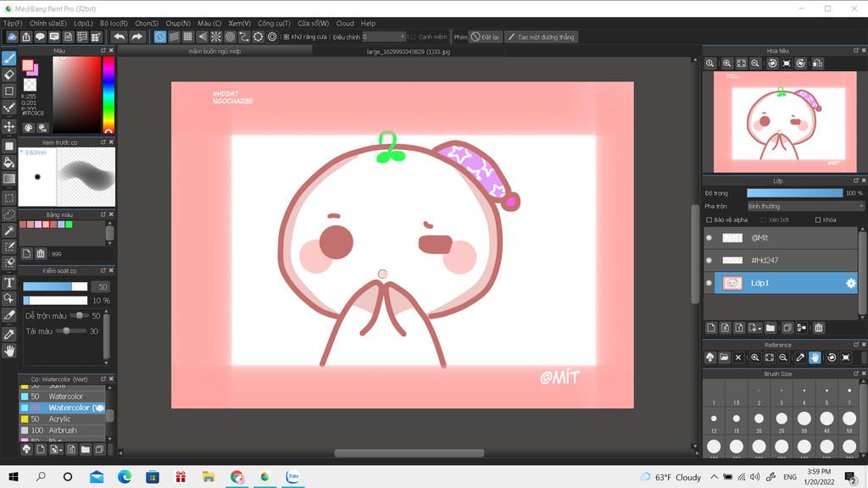Screen dimensions: 868x488
Task: Select the Hand tool in left toolbar
Action: [x=8, y=351]
